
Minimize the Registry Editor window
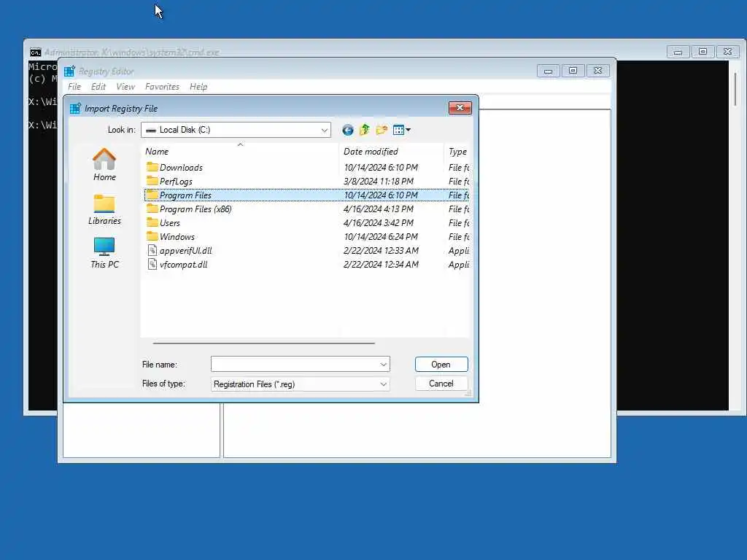pos(549,71)
